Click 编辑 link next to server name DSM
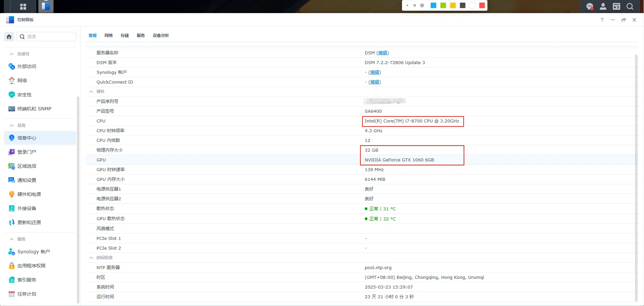Viewport: 644px width, 306px height. [383, 53]
